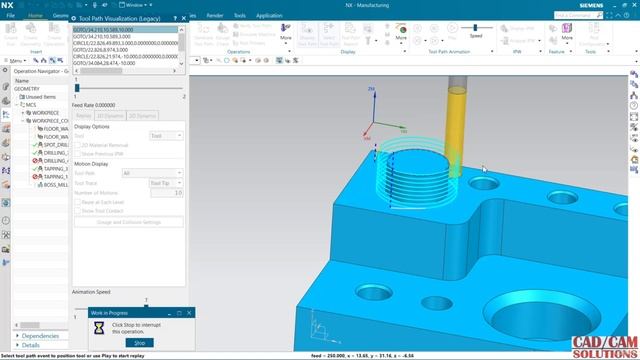Adjust the Animation Speed slider
640x360 pixels.
(146, 305)
